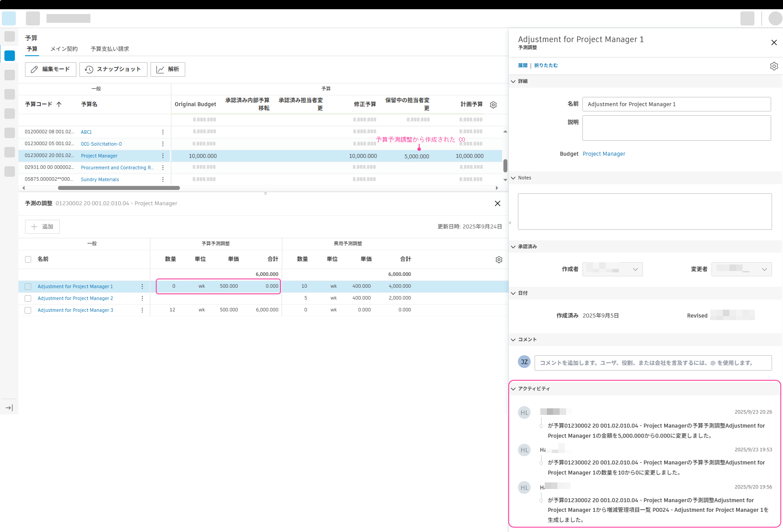Open the forecast adjustment table settings gear
The image size is (783, 532).
(499, 260)
